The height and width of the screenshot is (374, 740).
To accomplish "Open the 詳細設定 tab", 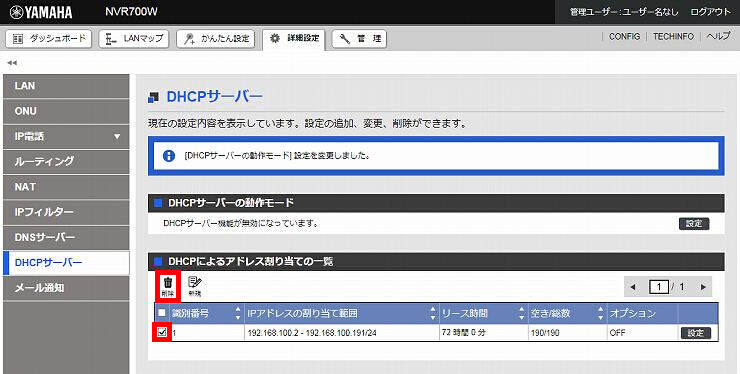I will pyautogui.click(x=294, y=39).
